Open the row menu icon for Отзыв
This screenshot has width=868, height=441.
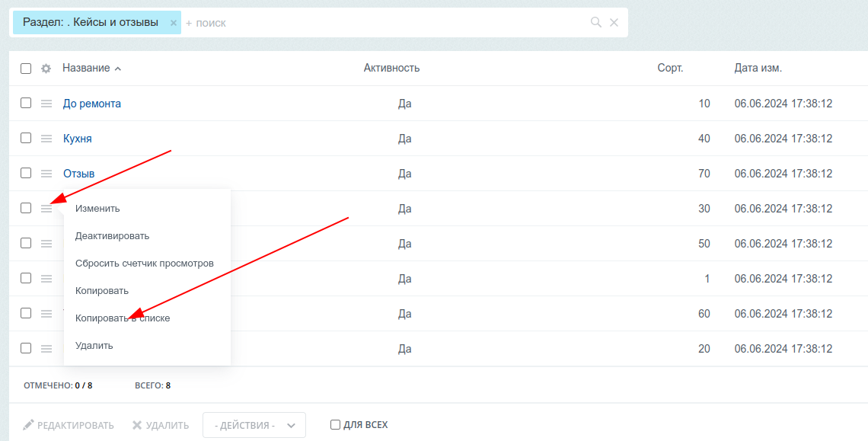coord(46,174)
